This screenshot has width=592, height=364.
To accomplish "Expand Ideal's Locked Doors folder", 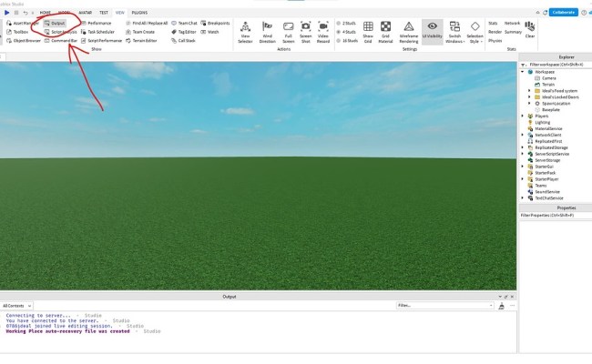I will tap(529, 97).
